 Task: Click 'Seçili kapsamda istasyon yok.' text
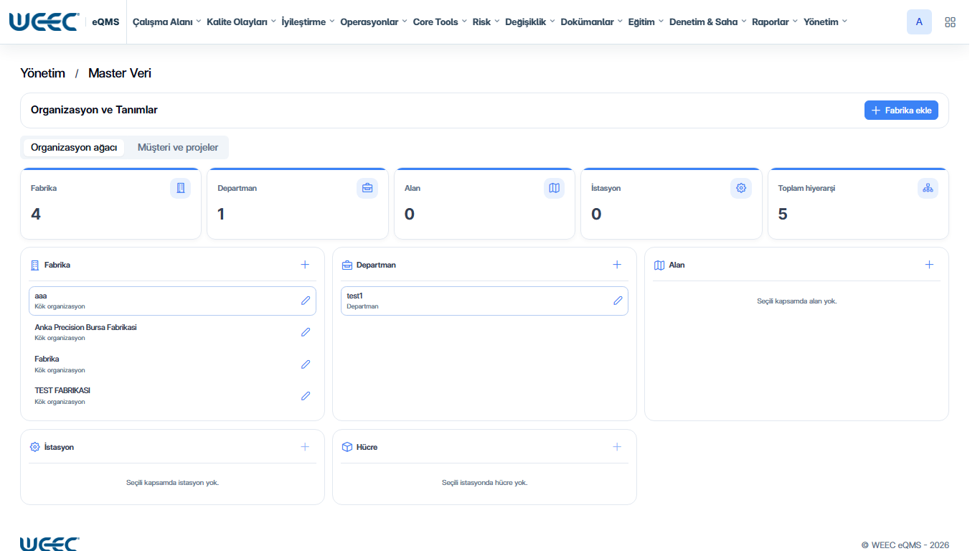(172, 482)
